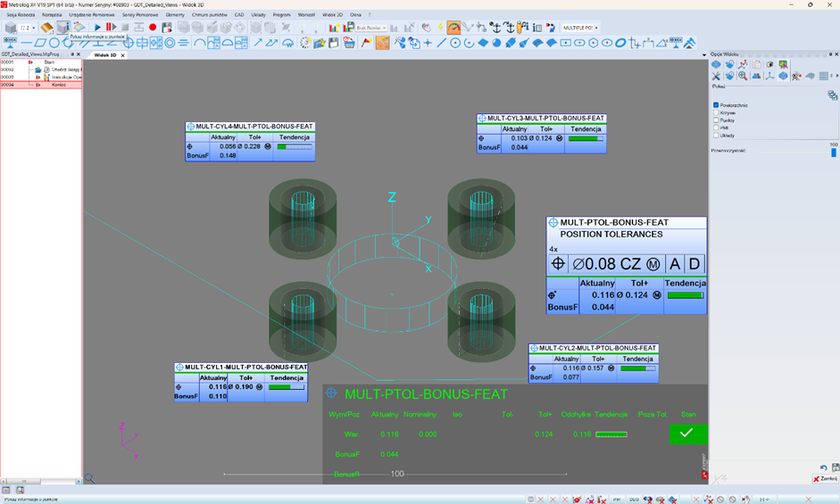Screen dimensions: 840x504
Task: Open the Chmura punktów menu
Action: click(210, 14)
